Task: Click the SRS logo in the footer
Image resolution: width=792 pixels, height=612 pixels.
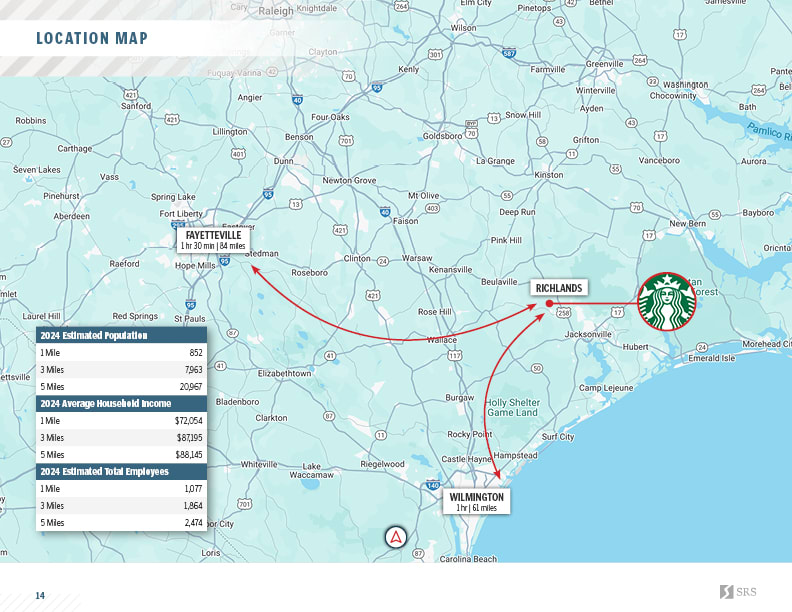Action: coord(738,592)
